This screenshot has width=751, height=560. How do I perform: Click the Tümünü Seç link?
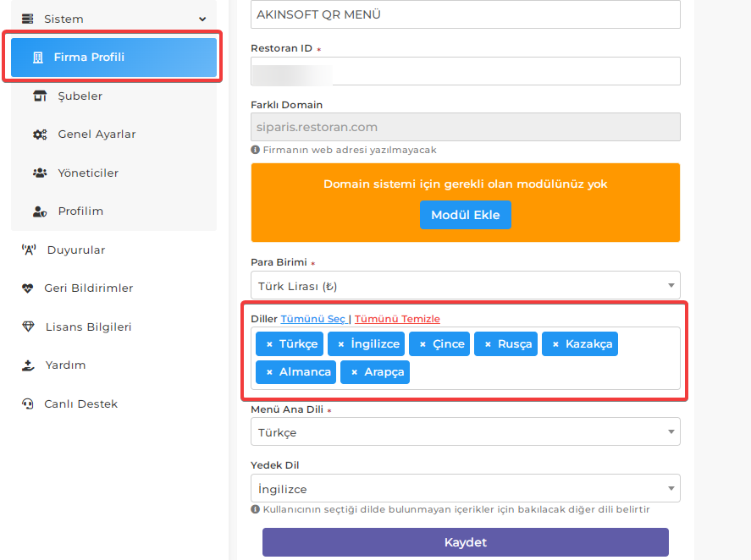313,319
